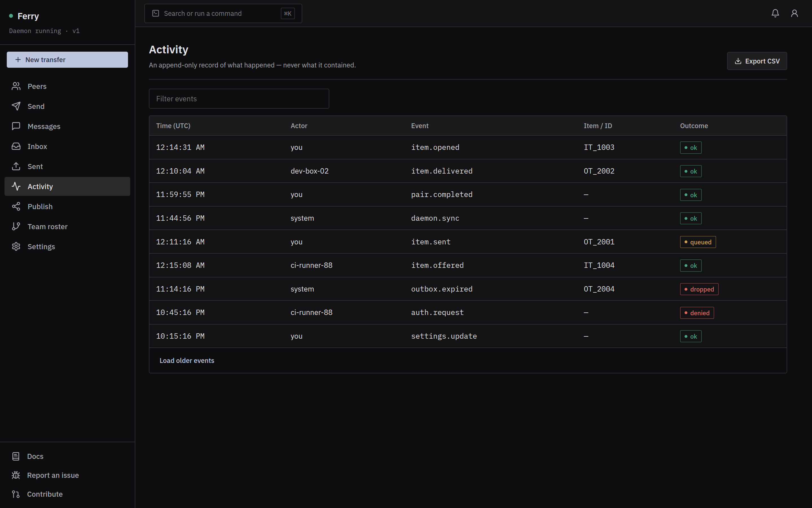The image size is (812, 508).
Task: Click the pair.completed event
Action: pyautogui.click(x=442, y=194)
